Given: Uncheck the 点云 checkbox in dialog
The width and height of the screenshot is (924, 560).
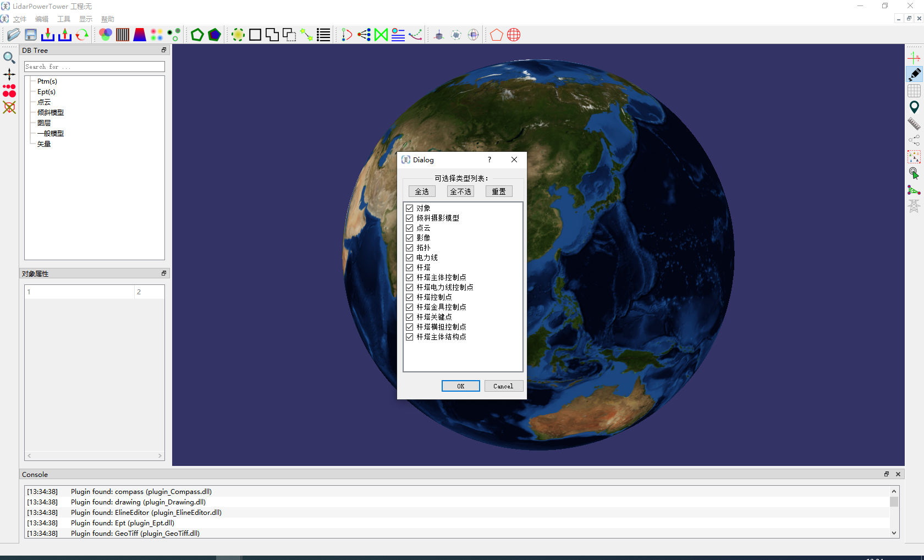Looking at the screenshot, I should [x=410, y=228].
